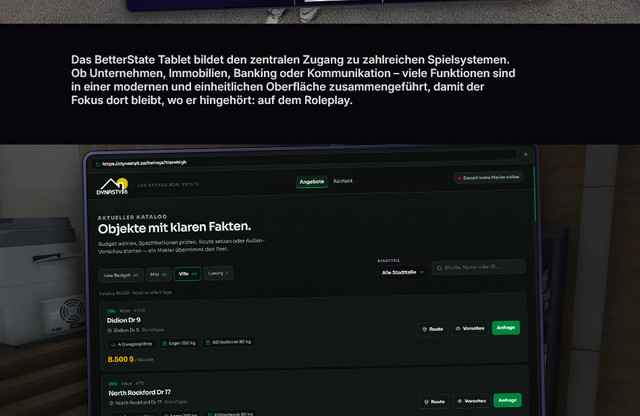
Task: Click Anfrage for Didion Dr 9
Action: pos(506,327)
